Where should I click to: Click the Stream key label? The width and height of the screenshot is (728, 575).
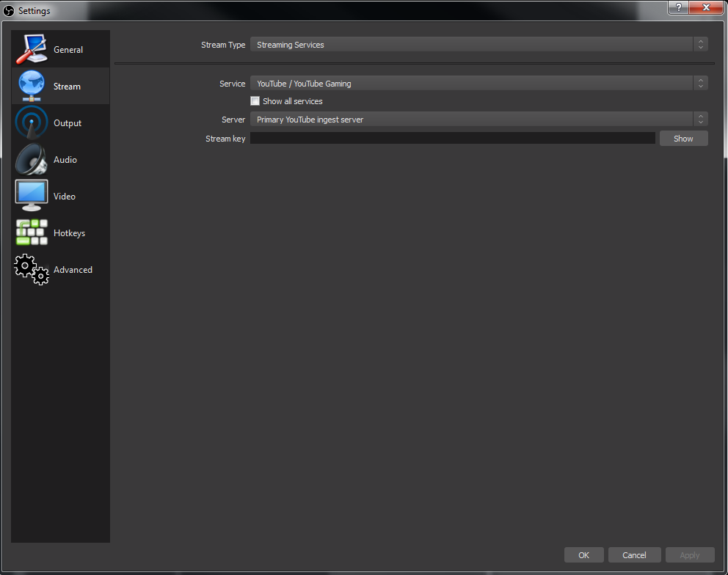pos(225,139)
